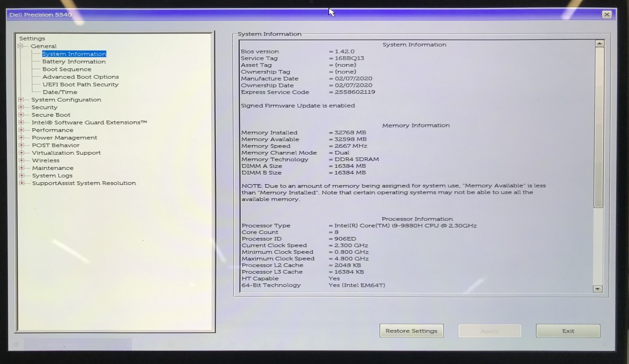The image size is (629, 364).
Task: Expand the Maintenance tree node
Action: (22, 168)
